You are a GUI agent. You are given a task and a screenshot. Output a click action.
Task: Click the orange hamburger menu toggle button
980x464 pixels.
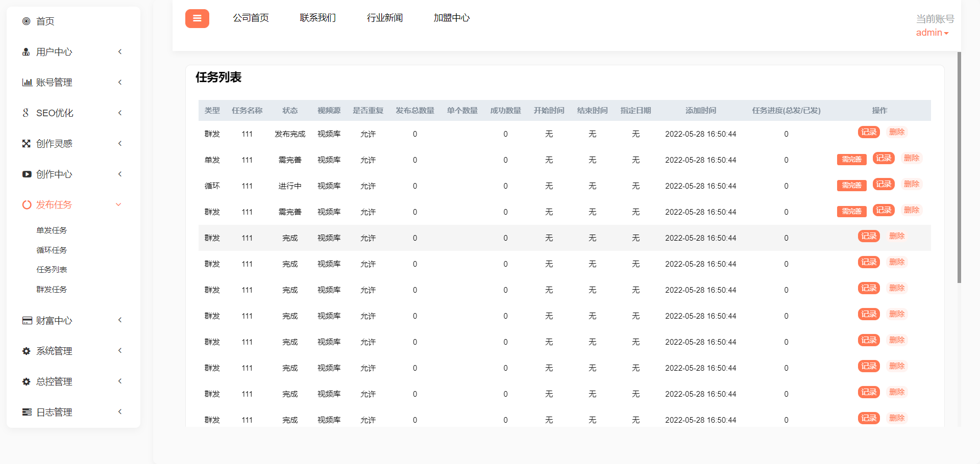[197, 18]
